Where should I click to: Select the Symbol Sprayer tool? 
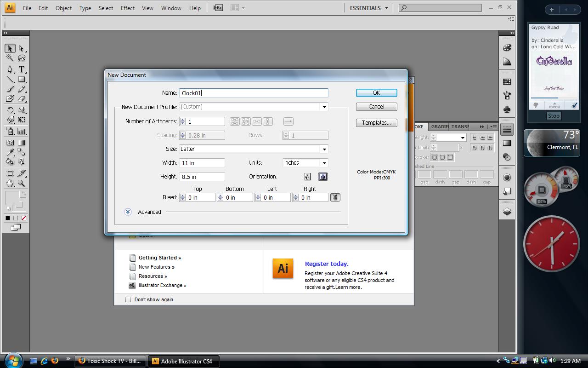pos(10,131)
